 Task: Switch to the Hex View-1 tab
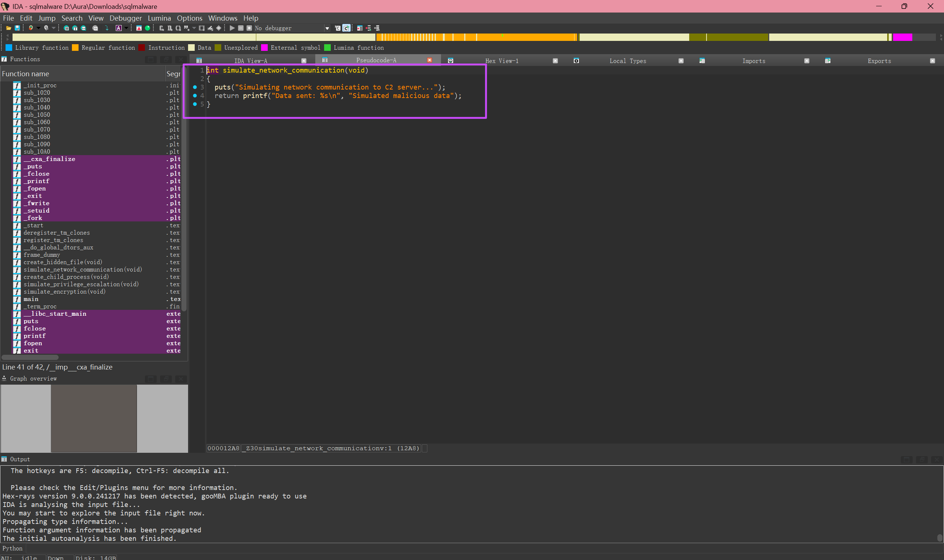[502, 61]
